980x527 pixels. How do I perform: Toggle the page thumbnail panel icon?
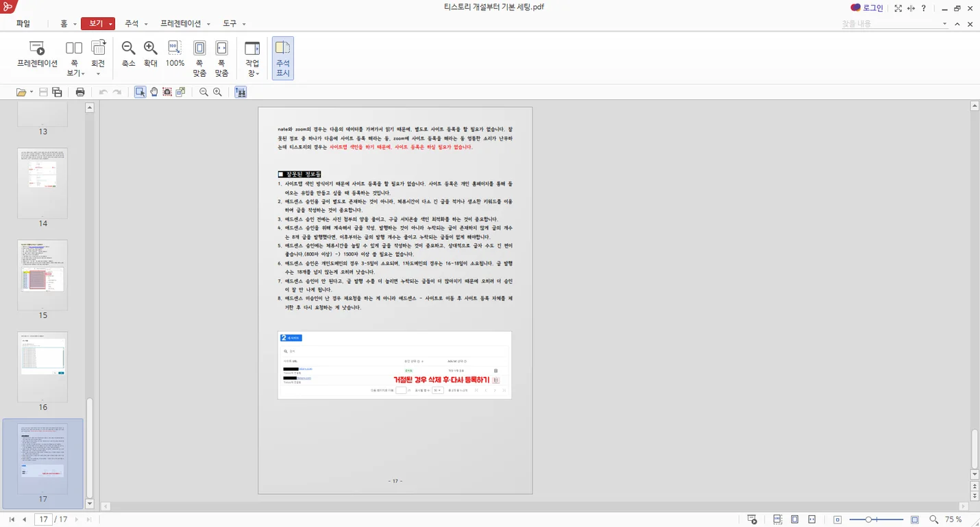click(x=241, y=92)
